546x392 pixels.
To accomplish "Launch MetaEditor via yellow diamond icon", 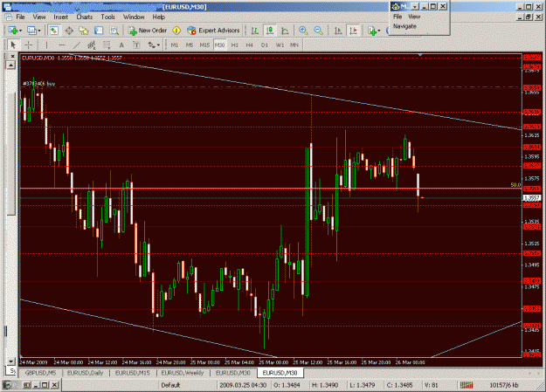I will click(x=176, y=31).
